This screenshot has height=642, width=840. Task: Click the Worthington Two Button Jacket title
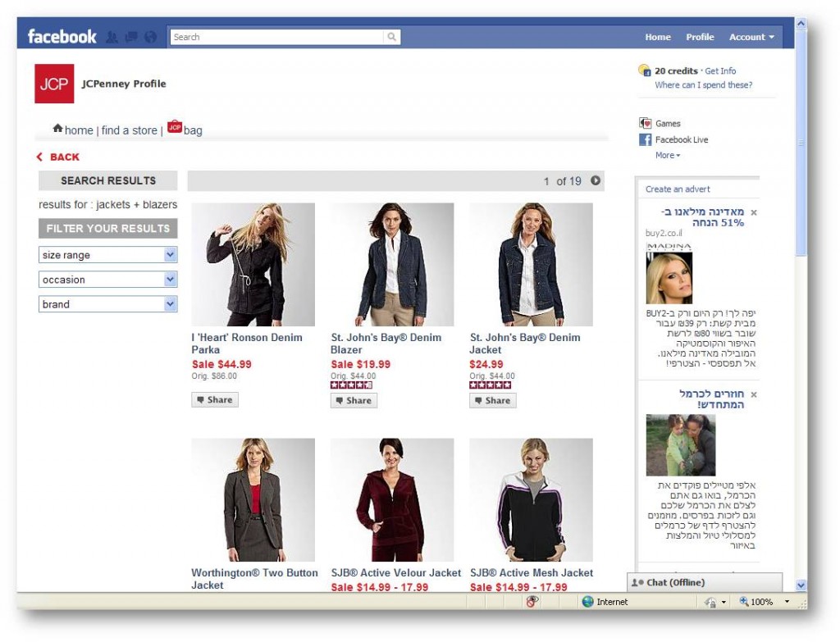pyautogui.click(x=254, y=579)
